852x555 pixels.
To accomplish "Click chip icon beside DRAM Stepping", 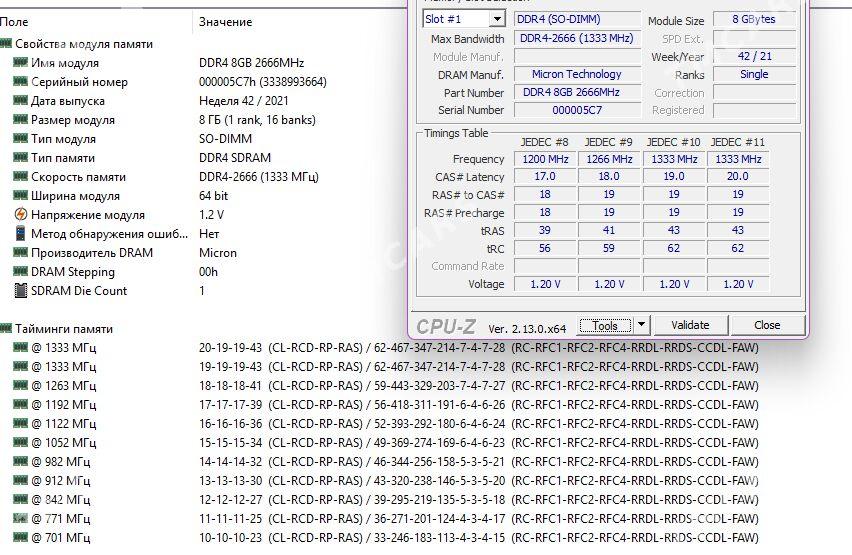I will pos(20,272).
